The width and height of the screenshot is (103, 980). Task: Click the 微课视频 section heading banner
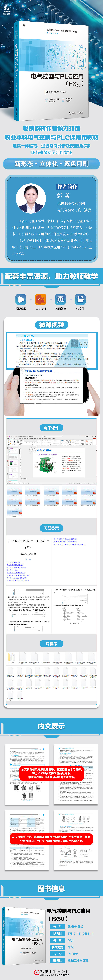coord(52,325)
